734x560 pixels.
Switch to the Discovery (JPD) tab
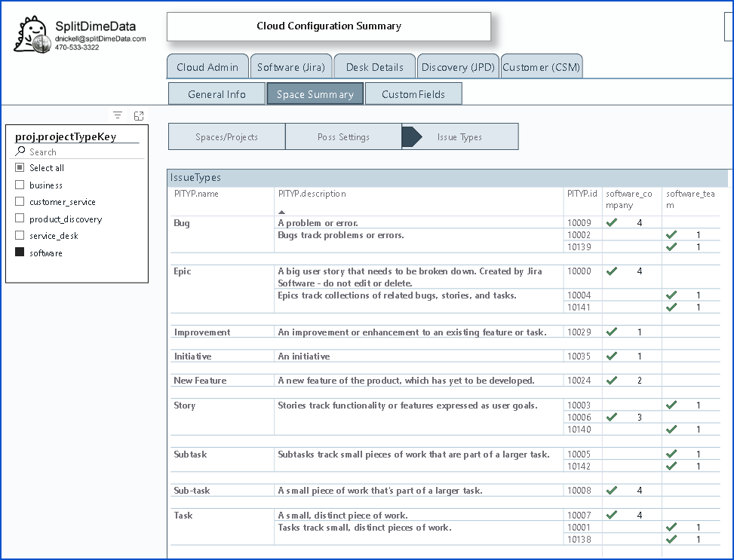click(458, 67)
